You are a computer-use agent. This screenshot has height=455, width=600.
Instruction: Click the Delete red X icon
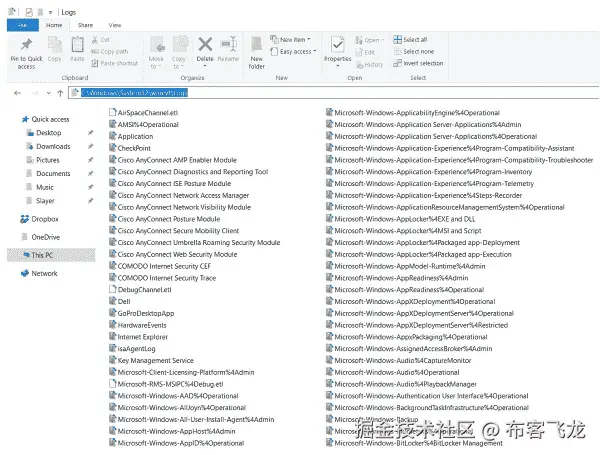(205, 44)
